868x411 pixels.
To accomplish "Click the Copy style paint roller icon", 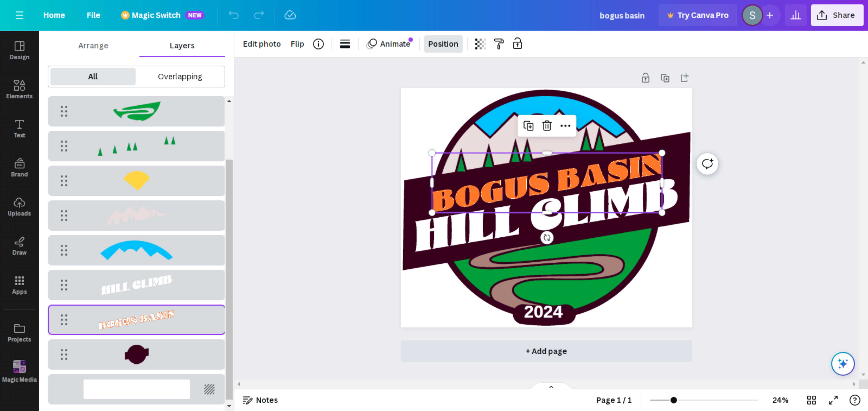I will pyautogui.click(x=499, y=44).
